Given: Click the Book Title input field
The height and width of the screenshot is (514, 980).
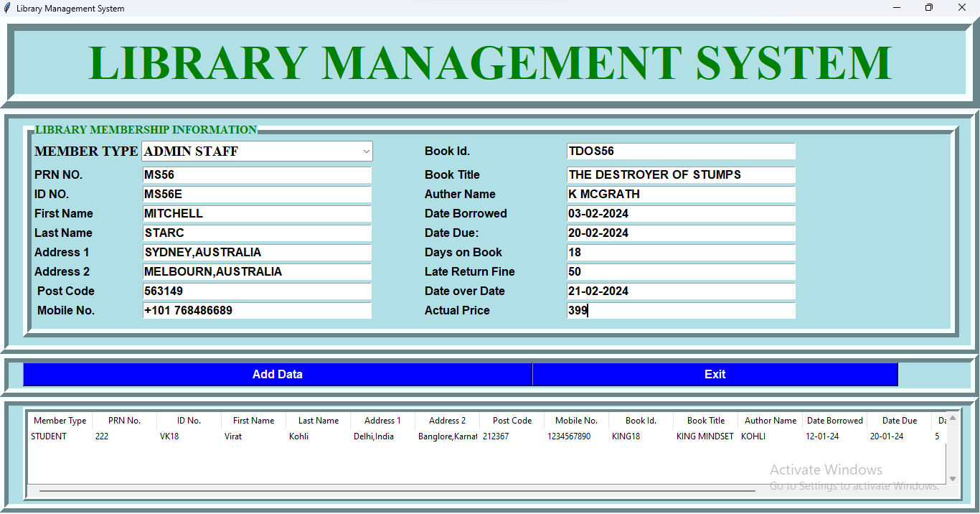Looking at the screenshot, I should 680,175.
